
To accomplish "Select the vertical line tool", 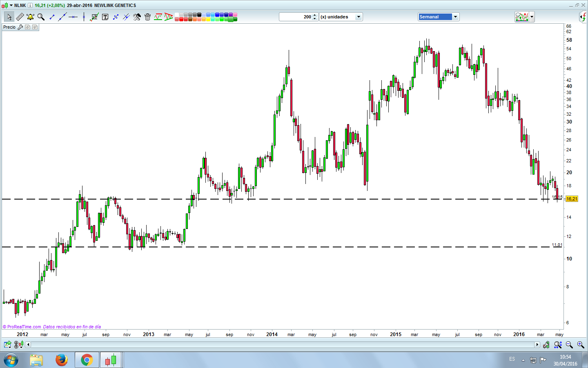I will (84, 17).
